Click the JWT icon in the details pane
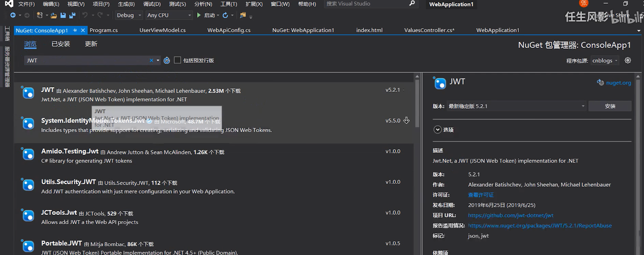The image size is (644, 255). click(x=440, y=83)
